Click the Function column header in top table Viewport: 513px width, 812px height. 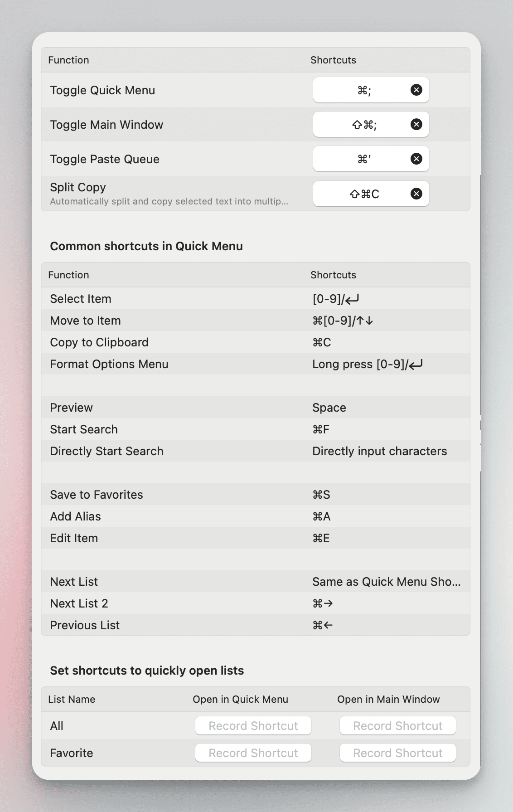tap(68, 60)
